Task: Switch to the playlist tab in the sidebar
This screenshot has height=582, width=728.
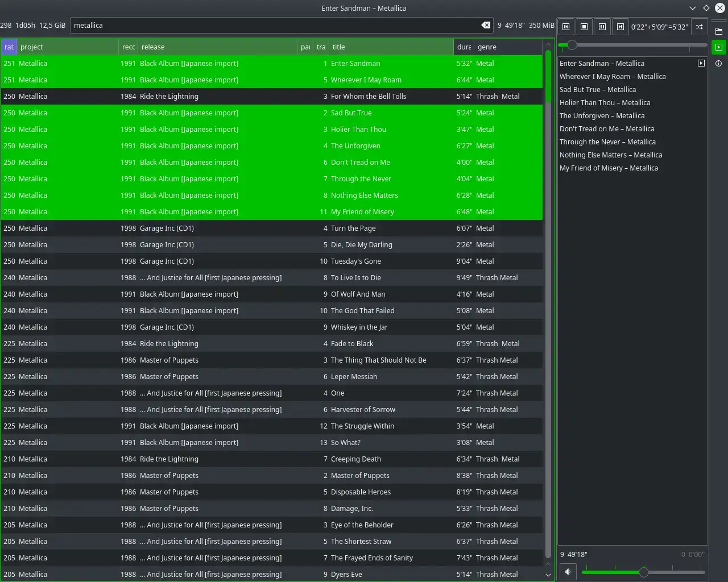Action: pos(718,47)
